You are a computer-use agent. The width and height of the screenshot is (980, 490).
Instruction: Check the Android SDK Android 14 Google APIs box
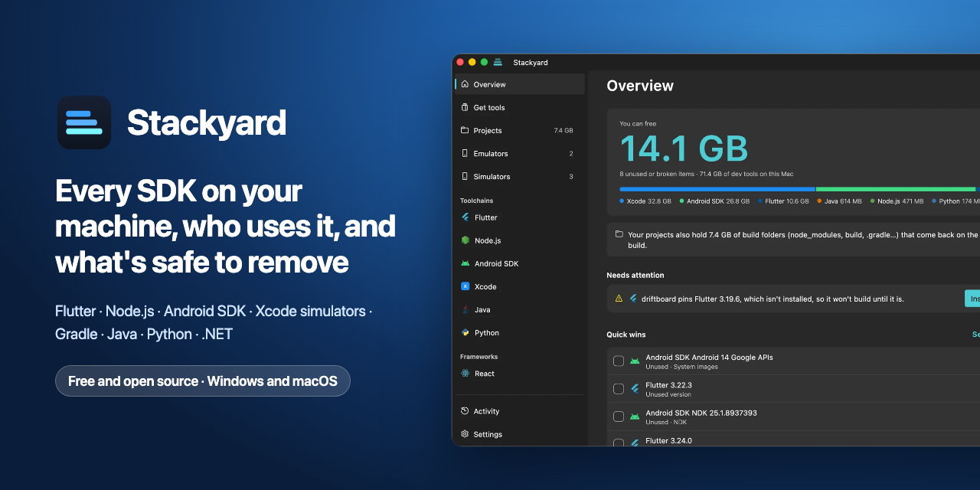[x=619, y=361]
